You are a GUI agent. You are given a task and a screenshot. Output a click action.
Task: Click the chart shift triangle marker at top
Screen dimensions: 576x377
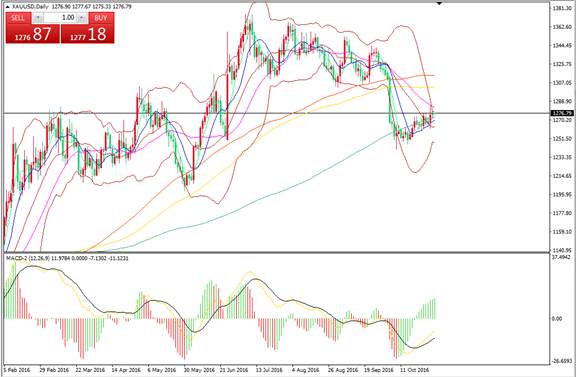pyautogui.click(x=439, y=3)
